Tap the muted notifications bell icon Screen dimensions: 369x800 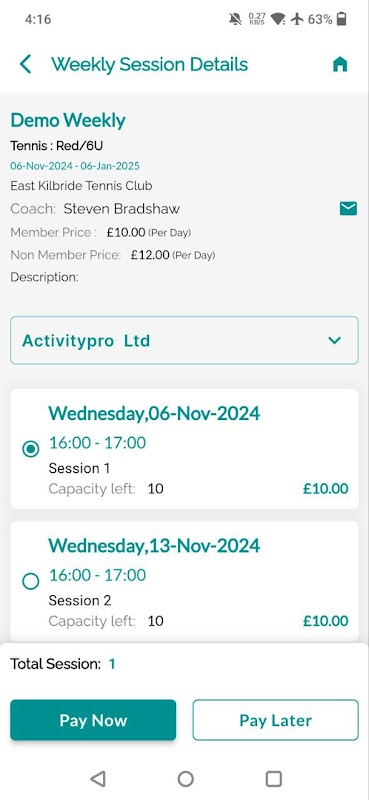click(x=235, y=19)
